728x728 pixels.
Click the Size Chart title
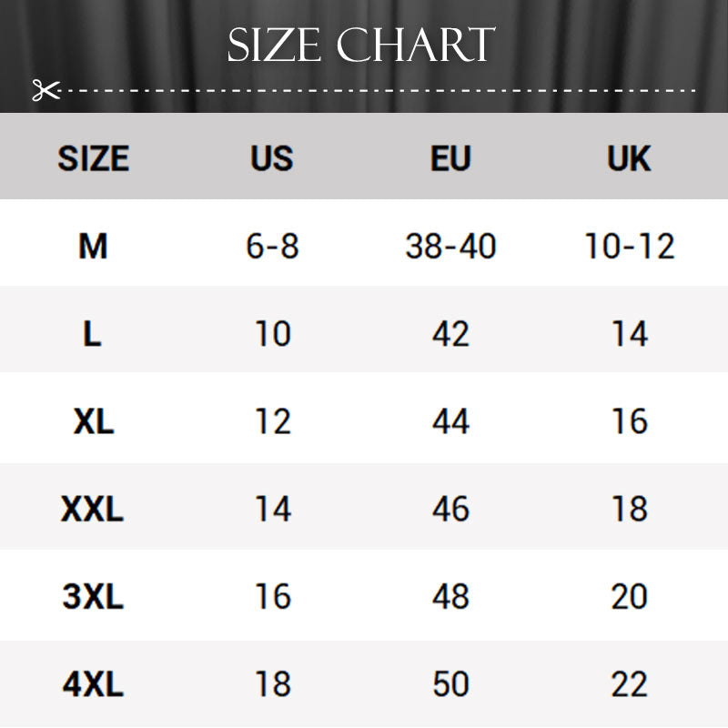point(361,45)
